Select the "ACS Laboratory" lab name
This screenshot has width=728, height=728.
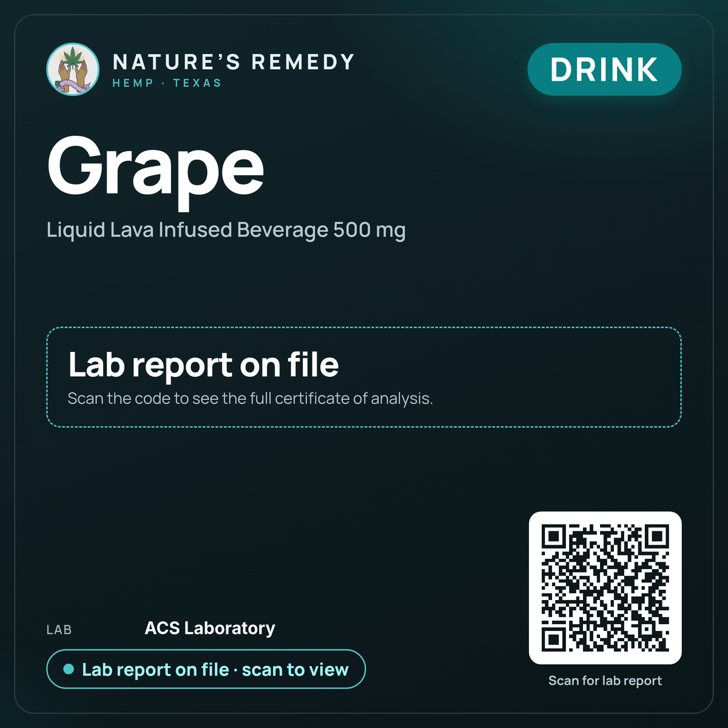pyautogui.click(x=210, y=628)
